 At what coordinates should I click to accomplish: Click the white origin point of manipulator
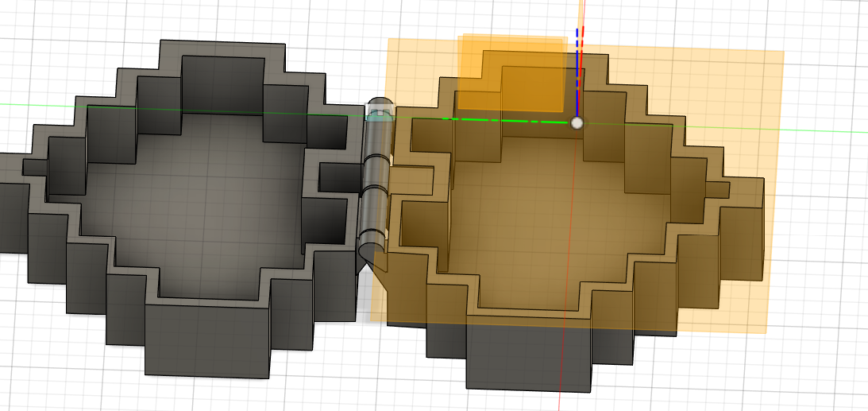577,123
